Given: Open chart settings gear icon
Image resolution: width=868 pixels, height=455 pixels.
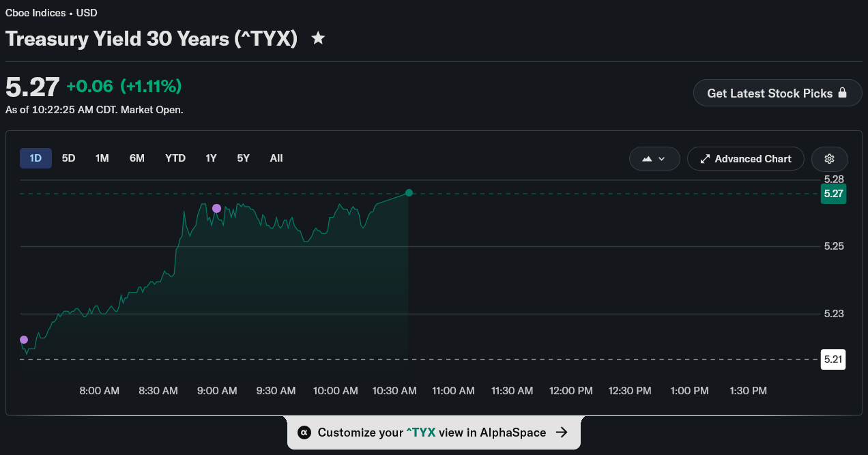Looking at the screenshot, I should click(830, 159).
